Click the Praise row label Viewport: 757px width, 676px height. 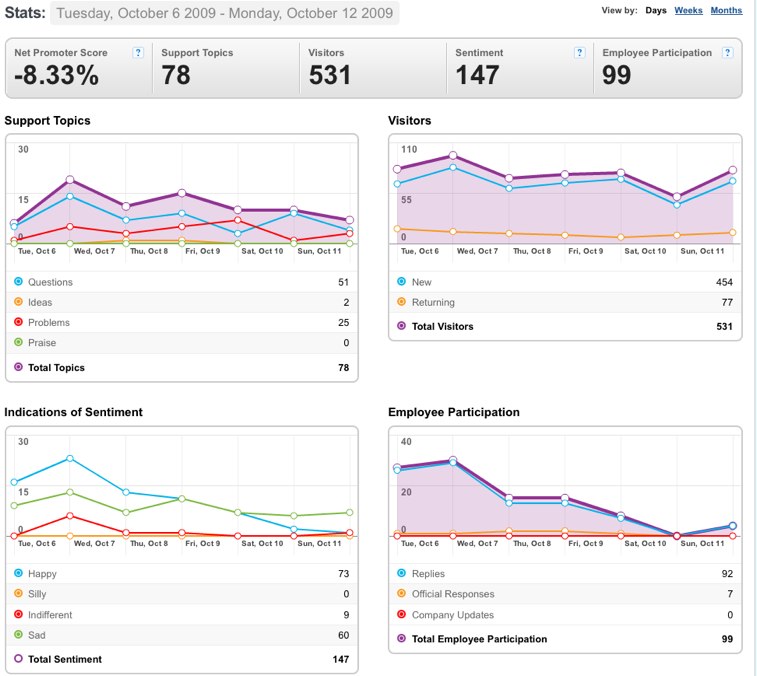point(42,343)
